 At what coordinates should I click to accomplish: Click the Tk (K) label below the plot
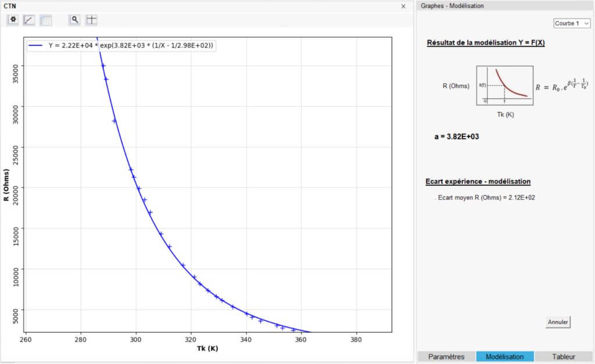(209, 349)
